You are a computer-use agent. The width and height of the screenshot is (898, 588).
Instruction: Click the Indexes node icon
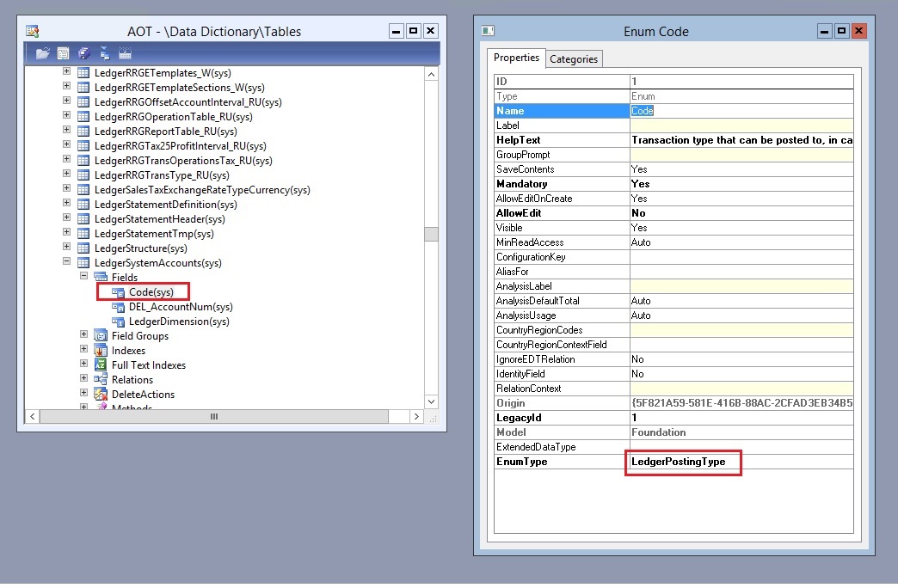tap(101, 351)
